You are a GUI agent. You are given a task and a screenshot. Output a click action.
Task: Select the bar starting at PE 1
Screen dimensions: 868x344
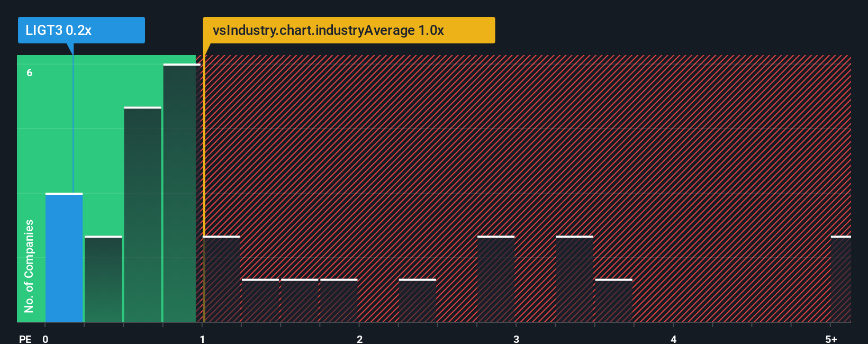click(x=221, y=279)
